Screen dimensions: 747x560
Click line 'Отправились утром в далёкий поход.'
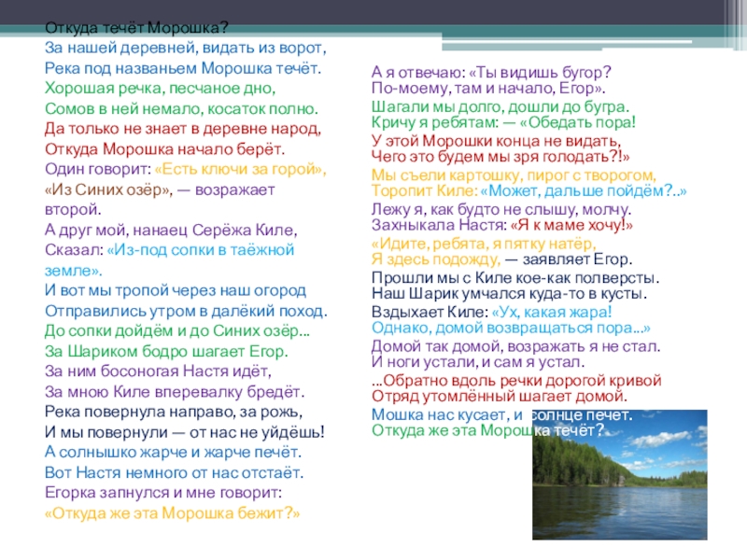click(x=186, y=312)
